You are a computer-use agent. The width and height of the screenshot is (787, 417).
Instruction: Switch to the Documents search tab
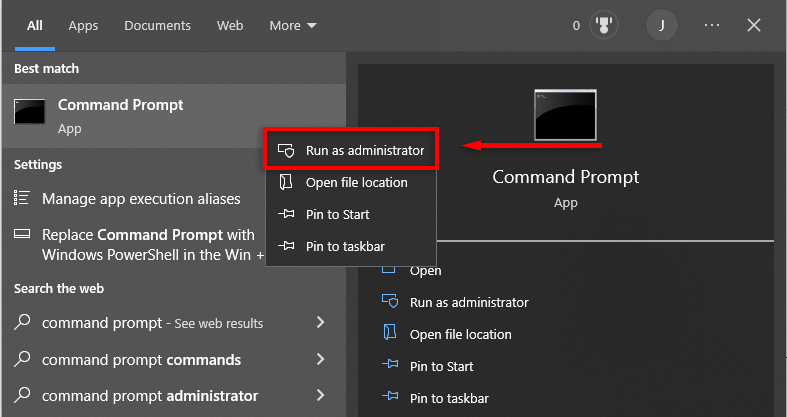(157, 26)
